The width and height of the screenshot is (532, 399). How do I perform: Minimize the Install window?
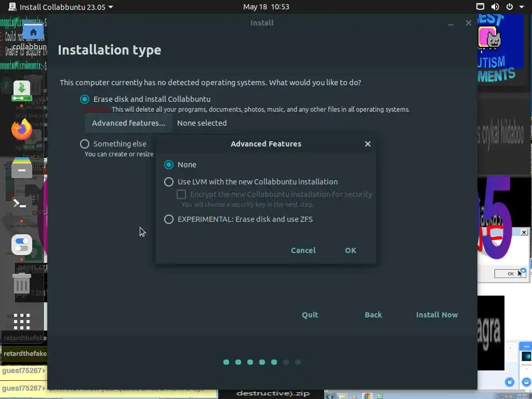(450, 23)
